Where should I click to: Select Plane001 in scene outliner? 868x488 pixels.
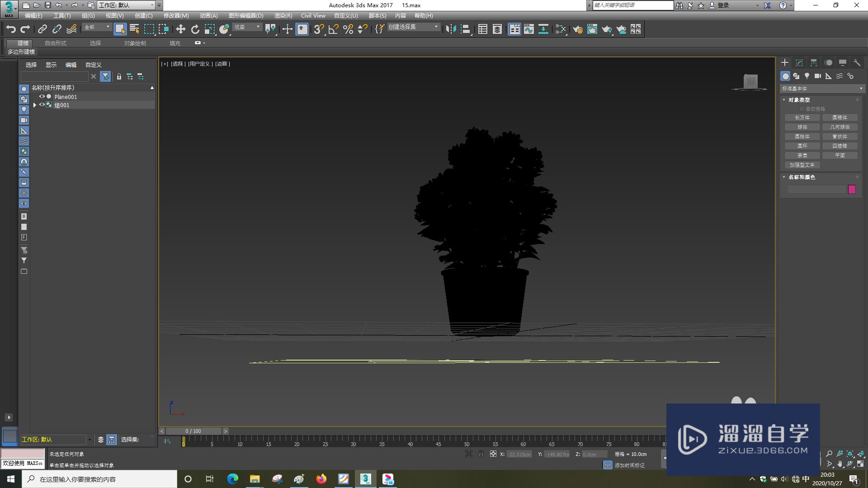[65, 96]
